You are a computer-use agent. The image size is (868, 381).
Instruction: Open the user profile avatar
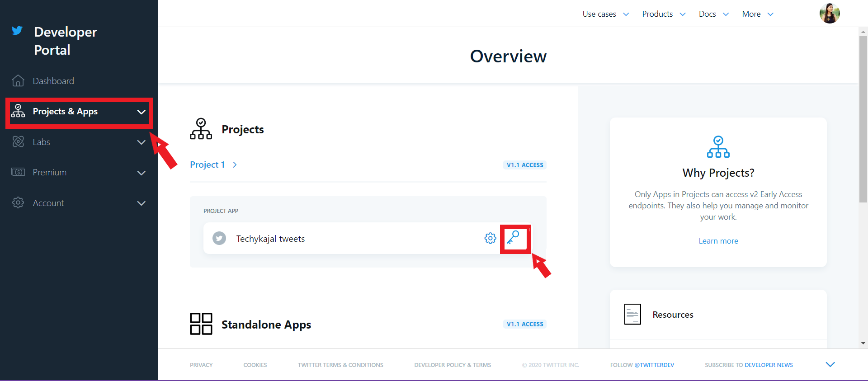[830, 14]
